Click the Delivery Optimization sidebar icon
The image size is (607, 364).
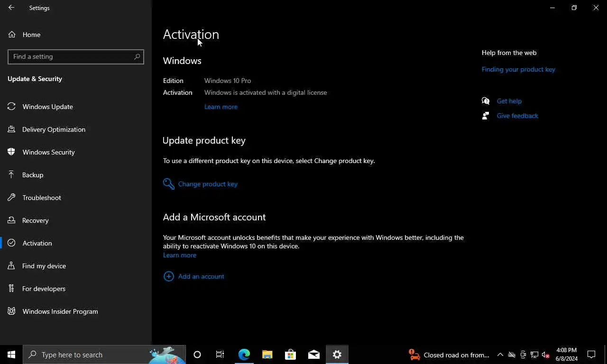click(12, 129)
